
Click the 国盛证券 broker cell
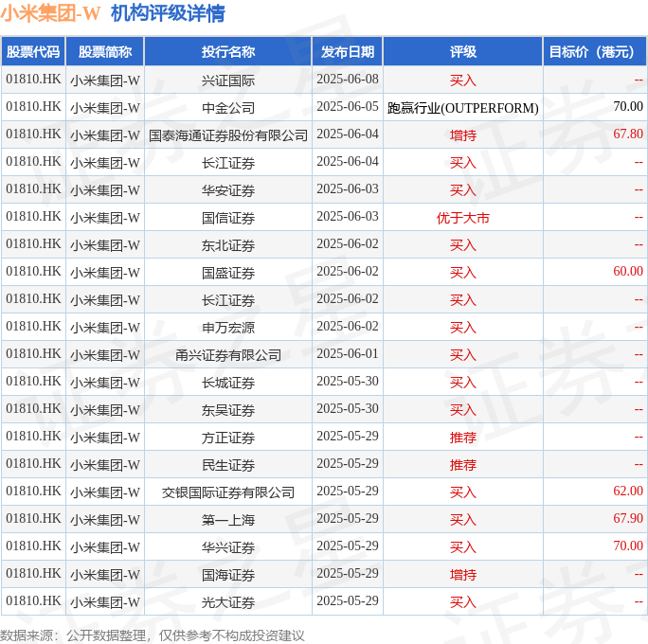(x=228, y=273)
